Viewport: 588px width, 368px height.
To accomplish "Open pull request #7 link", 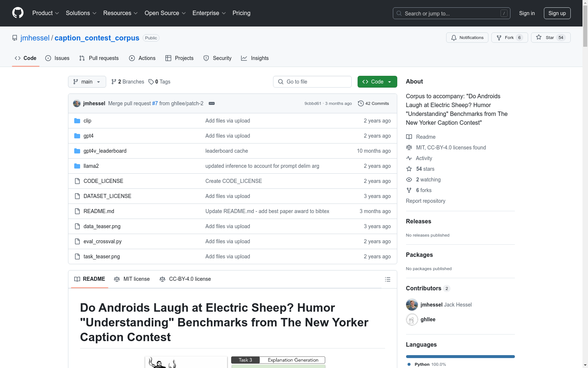I will pos(155,103).
